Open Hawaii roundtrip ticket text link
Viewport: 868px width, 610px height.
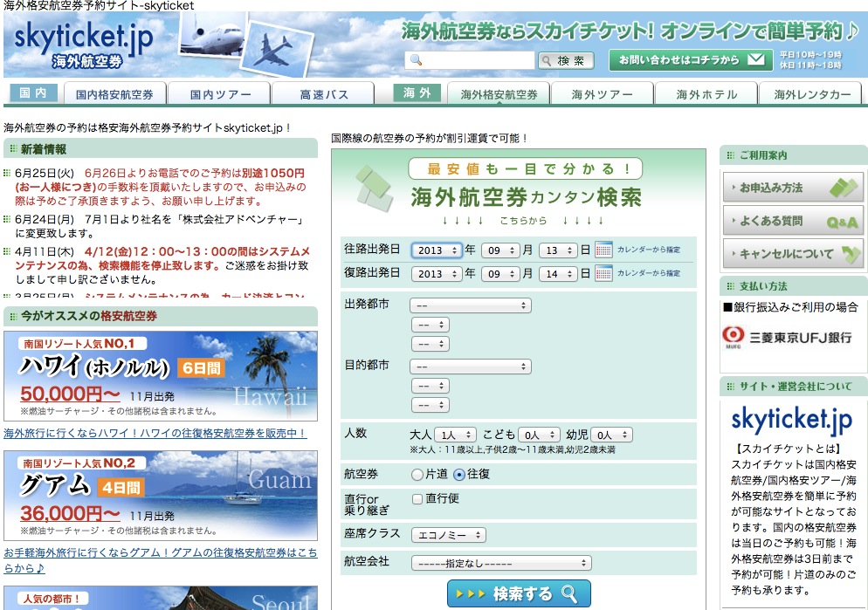pyautogui.click(x=155, y=433)
